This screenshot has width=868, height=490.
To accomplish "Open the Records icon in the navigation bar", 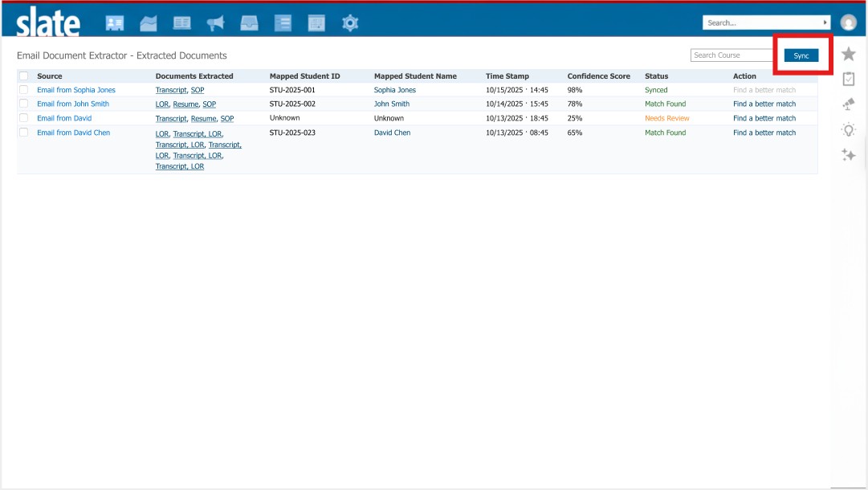I will (115, 22).
